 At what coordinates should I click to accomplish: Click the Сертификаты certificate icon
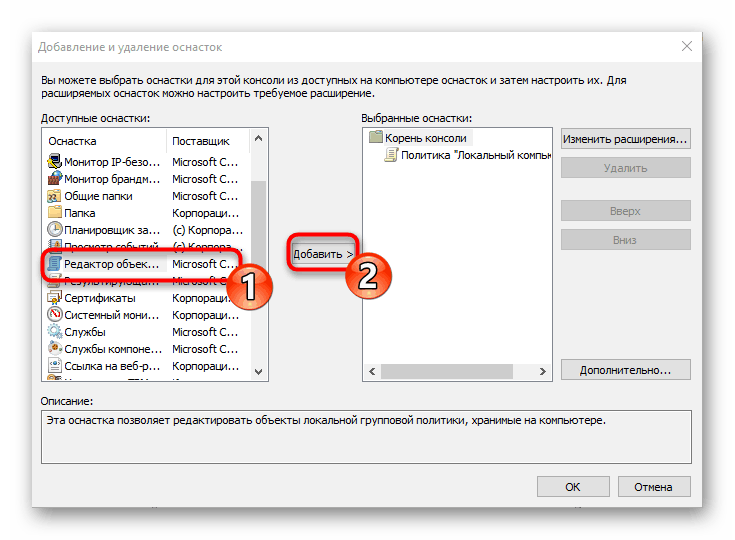(x=55, y=298)
